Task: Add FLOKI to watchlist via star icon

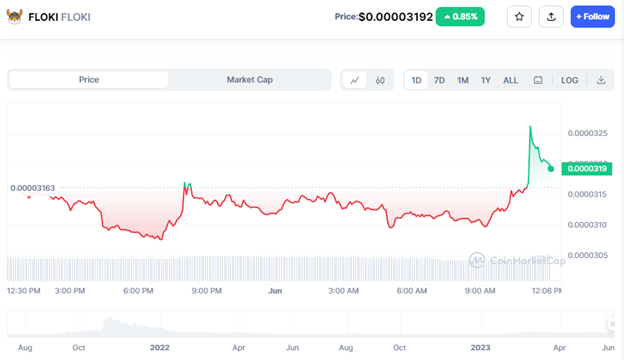Action: pos(519,17)
